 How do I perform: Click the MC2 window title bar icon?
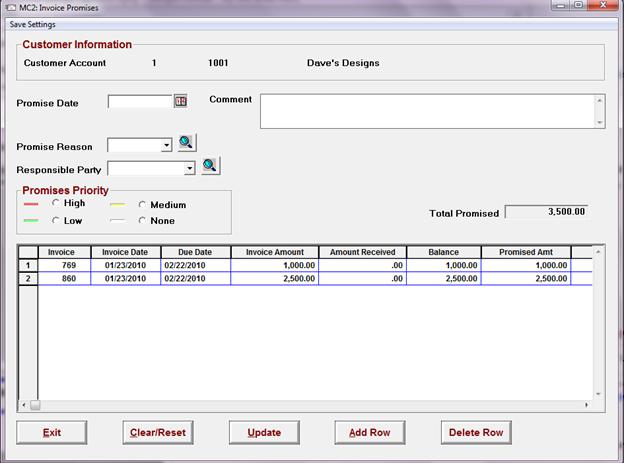(11, 7)
